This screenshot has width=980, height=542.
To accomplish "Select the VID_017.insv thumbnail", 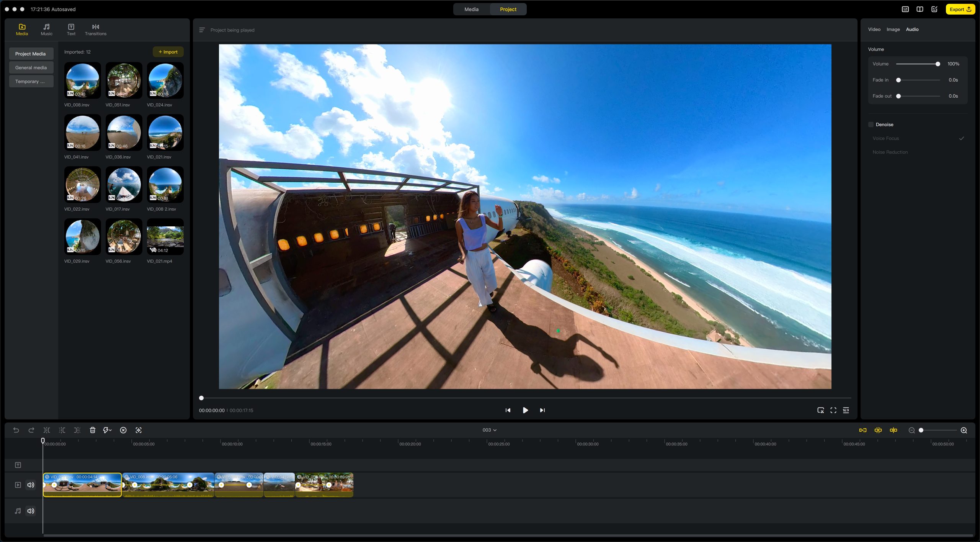I will [124, 185].
